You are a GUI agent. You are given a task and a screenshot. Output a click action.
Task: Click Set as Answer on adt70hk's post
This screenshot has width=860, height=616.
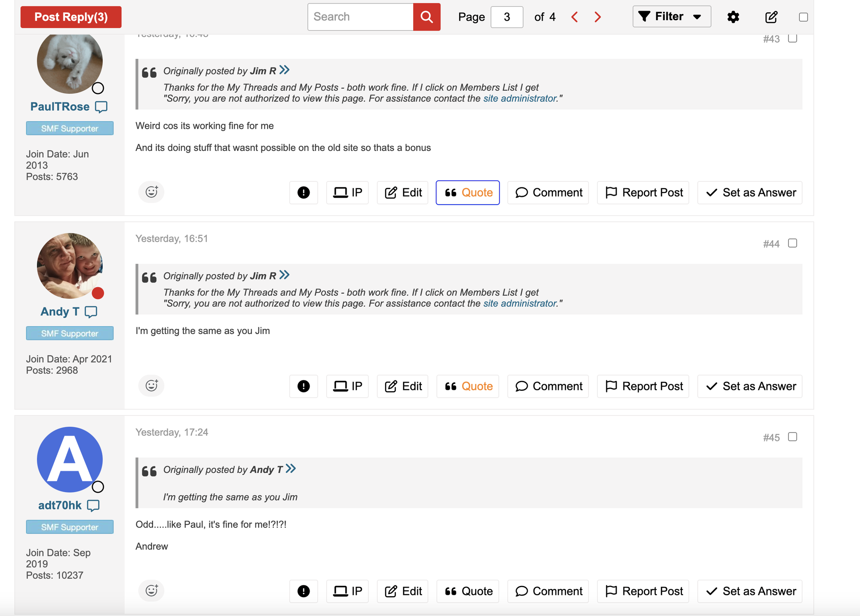tap(749, 591)
